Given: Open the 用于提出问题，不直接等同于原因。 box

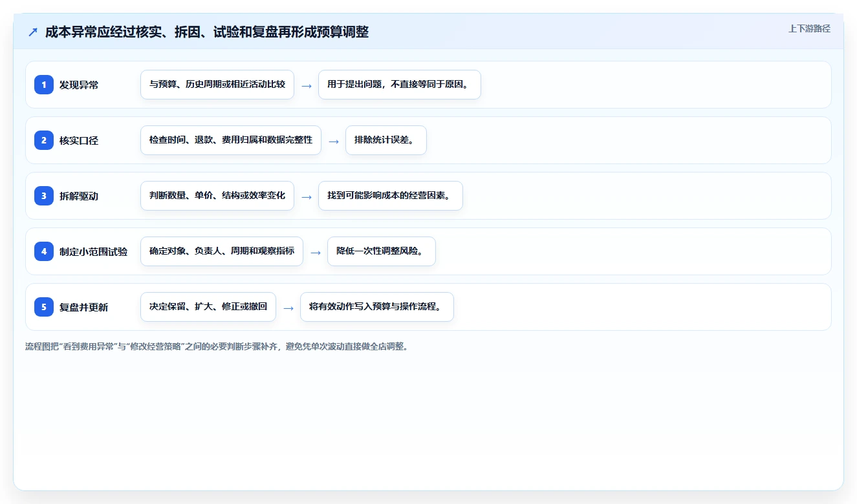Looking at the screenshot, I should pos(400,85).
